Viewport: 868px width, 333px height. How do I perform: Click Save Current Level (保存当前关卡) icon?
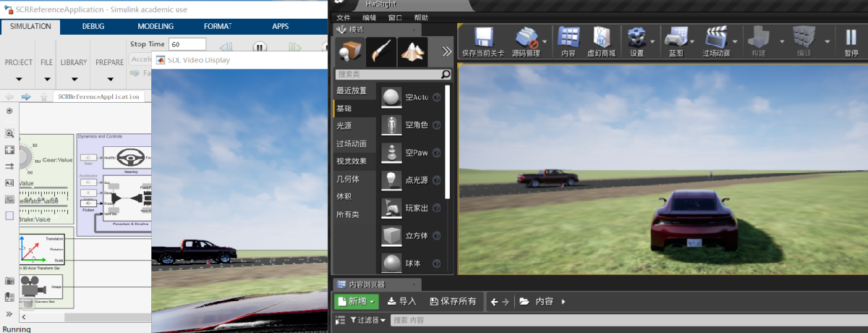tap(482, 37)
